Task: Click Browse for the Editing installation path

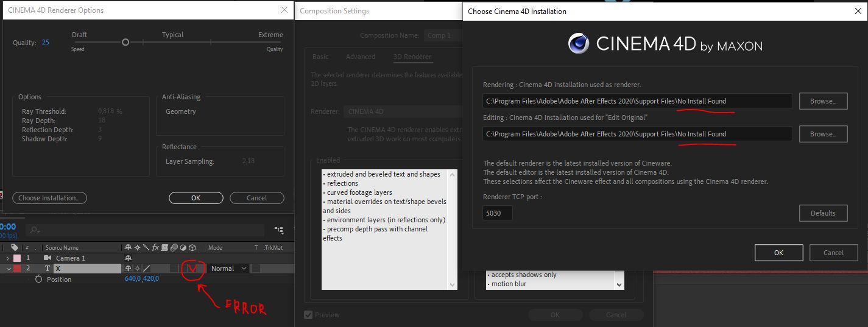Action: tap(824, 134)
